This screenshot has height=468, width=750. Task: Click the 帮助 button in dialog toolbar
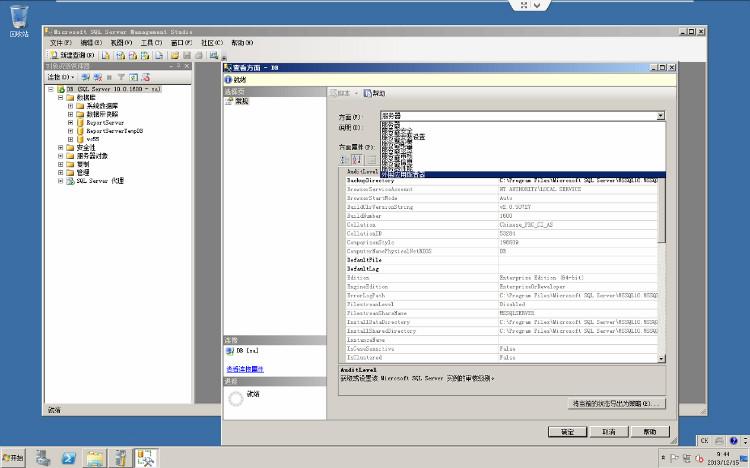(x=375, y=93)
